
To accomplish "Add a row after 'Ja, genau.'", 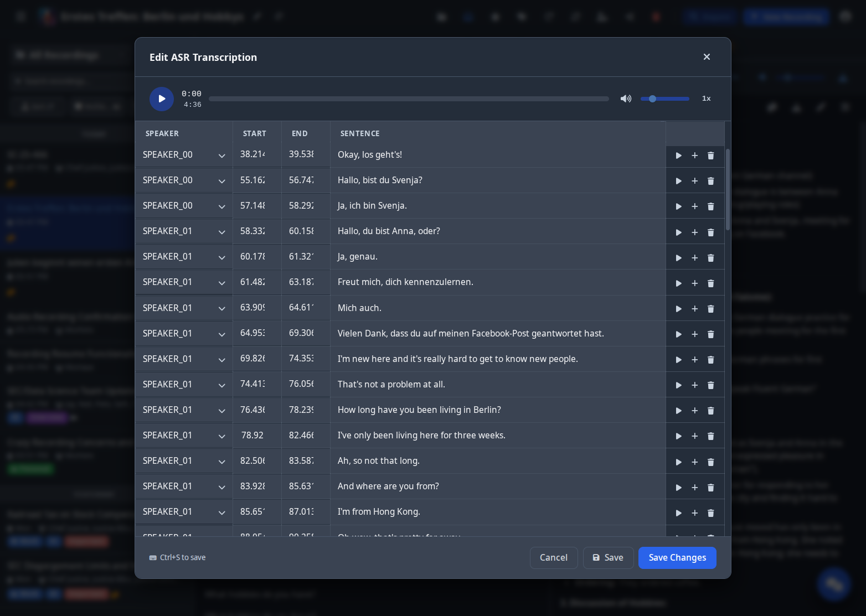I will pyautogui.click(x=694, y=258).
